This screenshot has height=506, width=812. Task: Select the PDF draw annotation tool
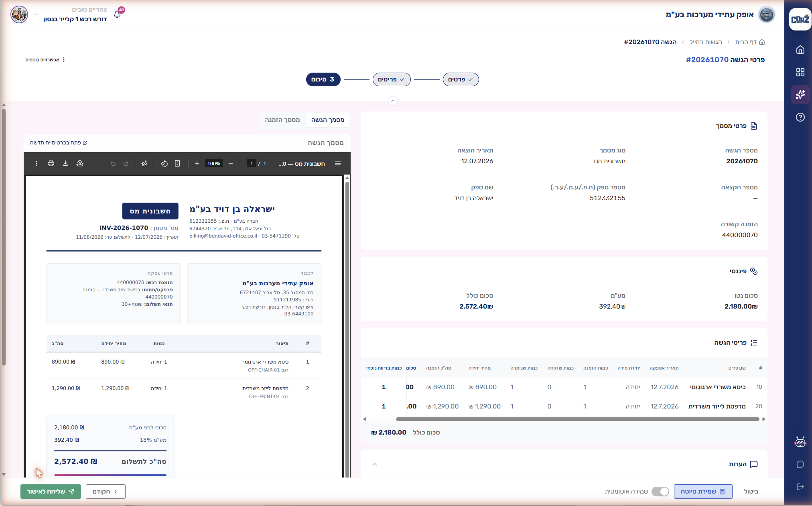click(x=144, y=163)
